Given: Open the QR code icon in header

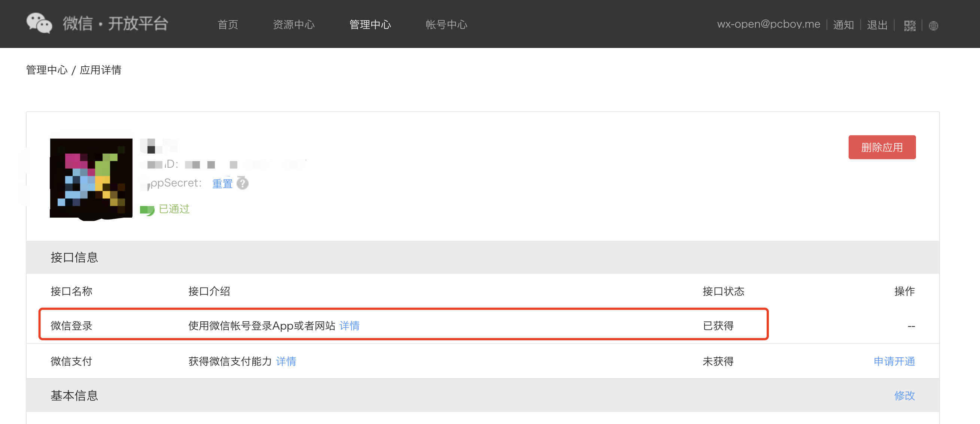Looking at the screenshot, I should click(x=910, y=25).
